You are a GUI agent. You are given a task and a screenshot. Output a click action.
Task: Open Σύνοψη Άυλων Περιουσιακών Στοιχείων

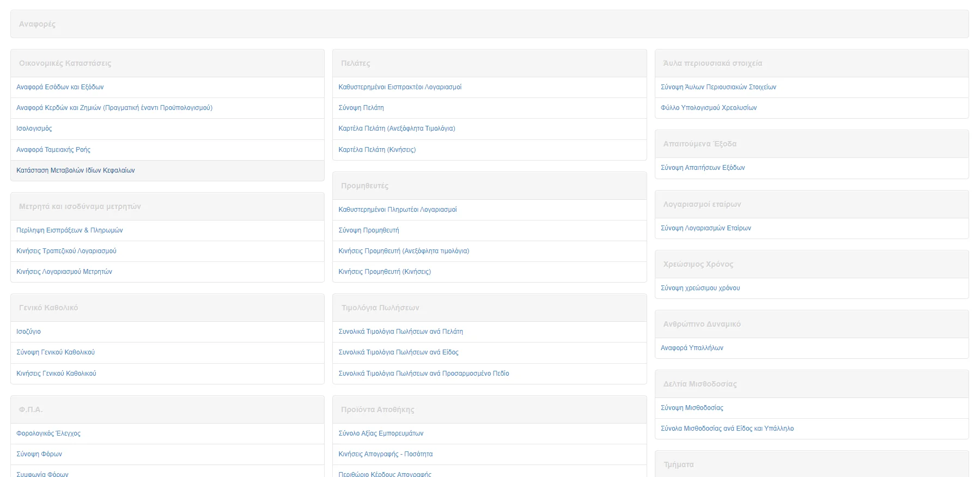click(x=719, y=87)
